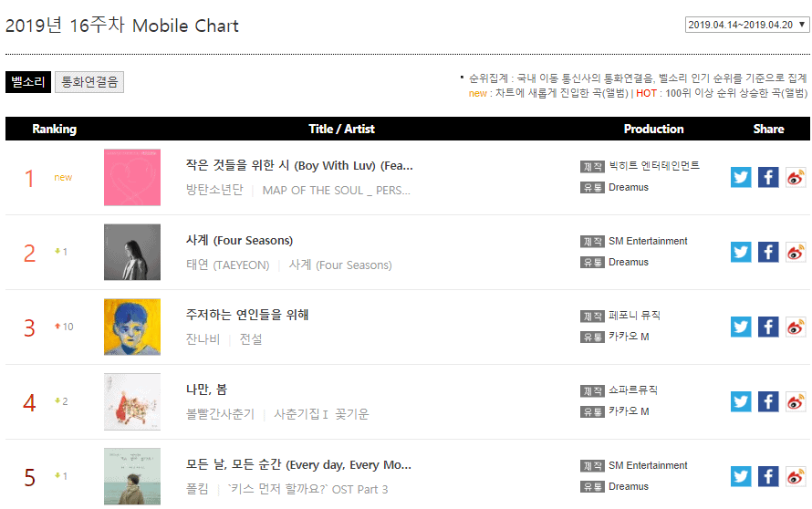Open Taeyeon Four Seasons album cover
Image resolution: width=812 pixels, height=509 pixels.
point(132,252)
